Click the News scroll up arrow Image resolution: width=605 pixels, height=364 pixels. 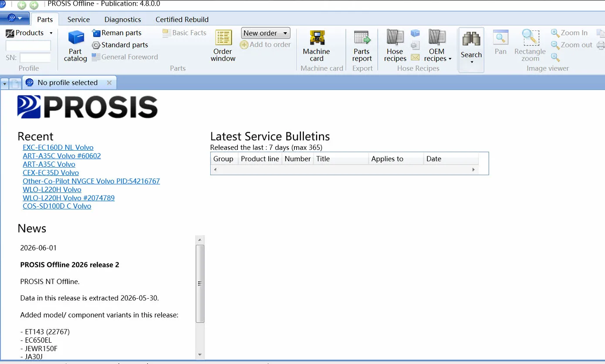[x=200, y=239]
